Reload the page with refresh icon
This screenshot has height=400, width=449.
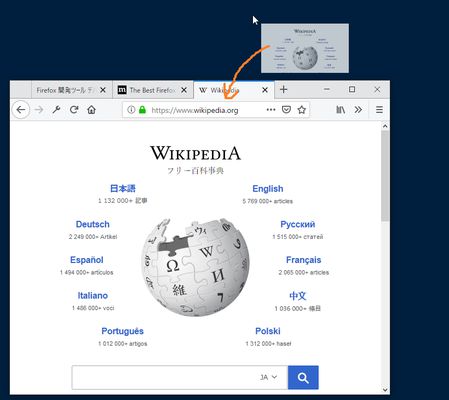coord(74,110)
